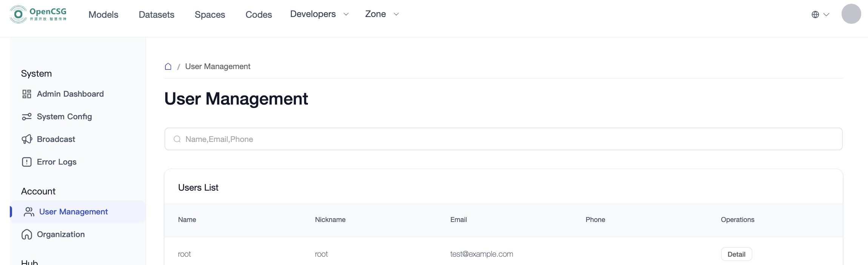Viewport: 868px width, 265px height.
Task: Expand the Developers dropdown menu
Action: [x=319, y=14]
